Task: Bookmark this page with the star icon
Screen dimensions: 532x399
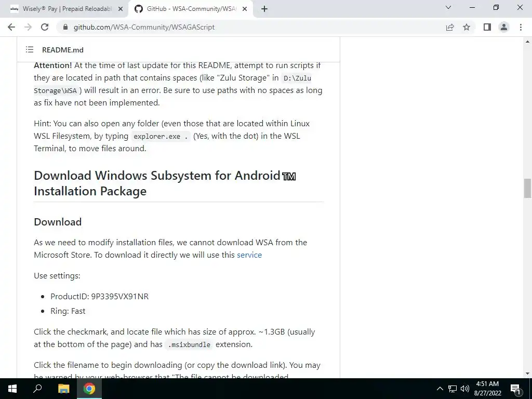Action: coord(467,27)
